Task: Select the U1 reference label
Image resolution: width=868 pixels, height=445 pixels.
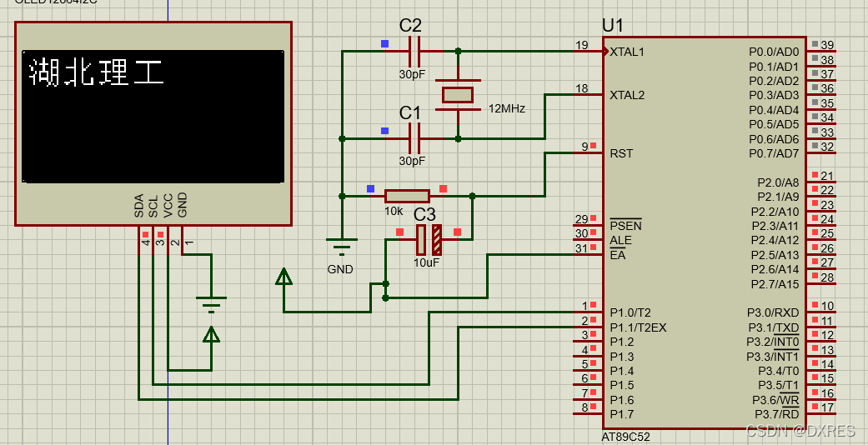Action: click(613, 26)
